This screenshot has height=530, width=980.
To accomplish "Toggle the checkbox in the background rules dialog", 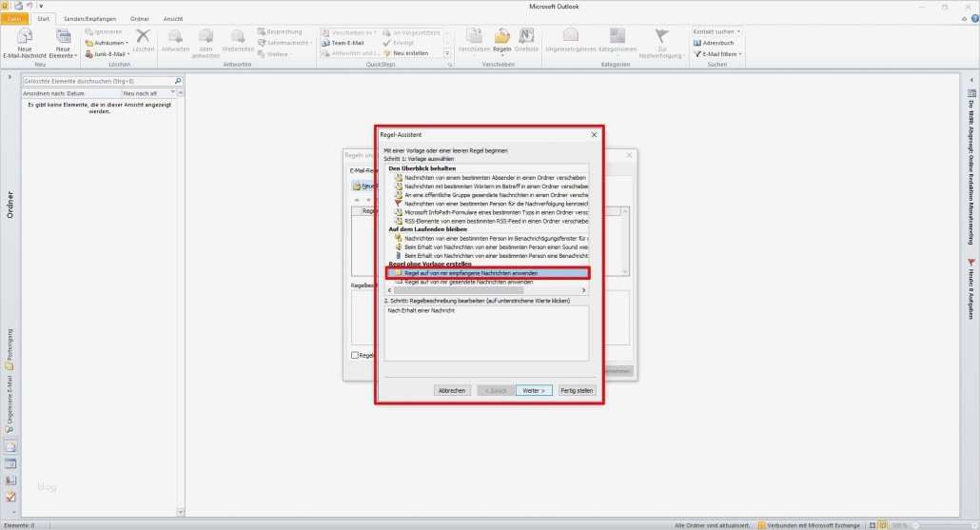I will (x=355, y=355).
